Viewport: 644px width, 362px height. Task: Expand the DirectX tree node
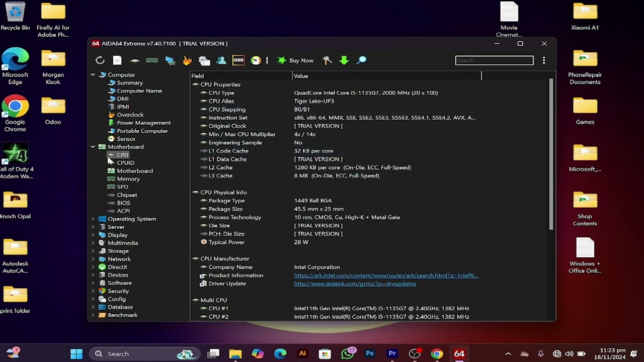tap(93, 267)
